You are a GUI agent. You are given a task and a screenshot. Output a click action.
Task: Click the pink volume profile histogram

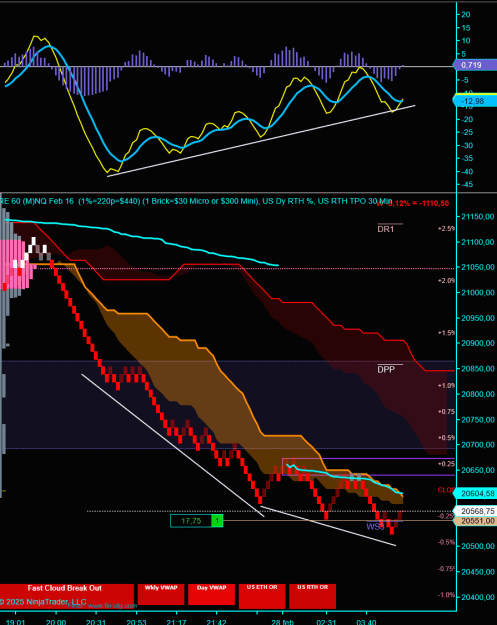pyautogui.click(x=18, y=264)
